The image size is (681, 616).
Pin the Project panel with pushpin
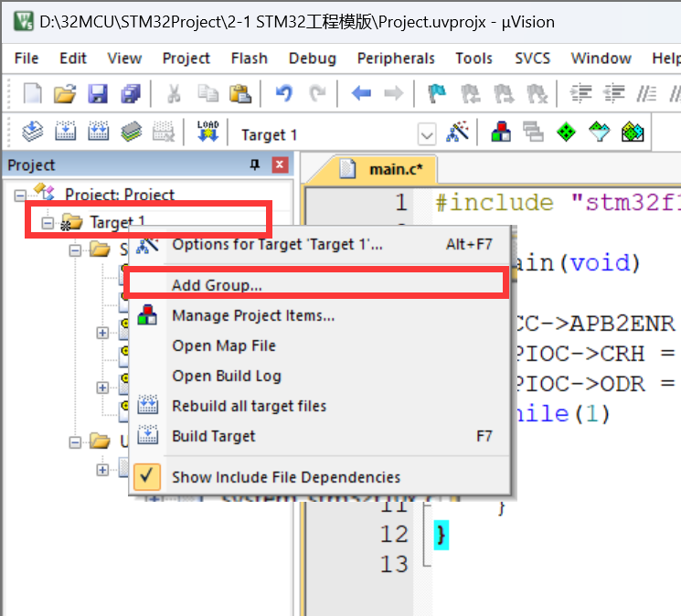pyautogui.click(x=255, y=165)
